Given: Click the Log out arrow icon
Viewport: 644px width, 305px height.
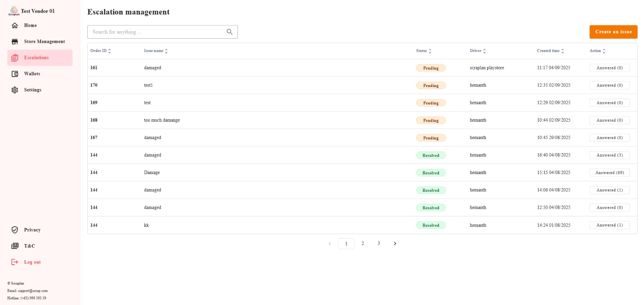Looking at the screenshot, I should (15, 262).
